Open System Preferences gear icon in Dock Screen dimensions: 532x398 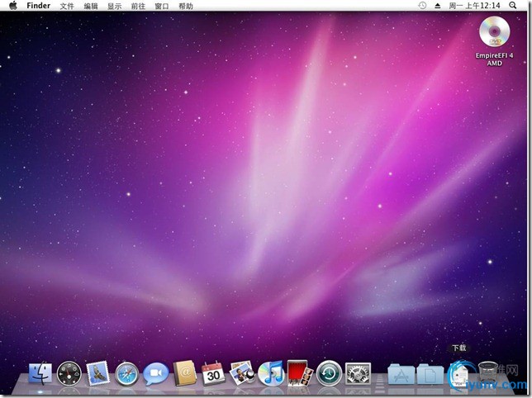tap(358, 374)
